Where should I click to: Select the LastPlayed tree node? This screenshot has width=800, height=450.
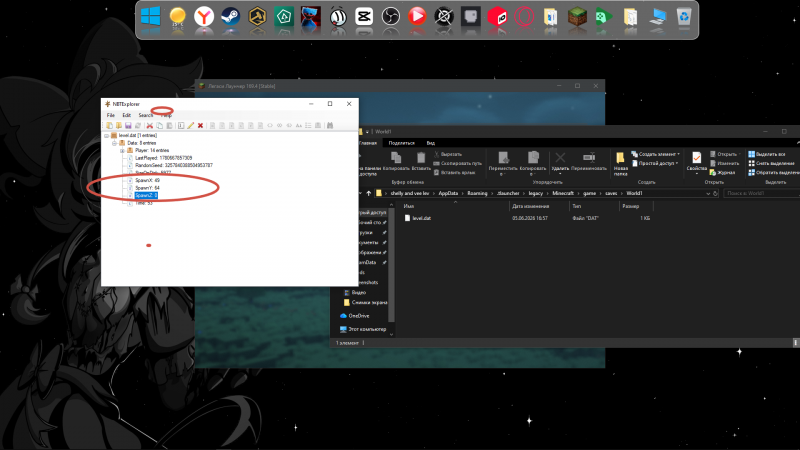[163, 158]
